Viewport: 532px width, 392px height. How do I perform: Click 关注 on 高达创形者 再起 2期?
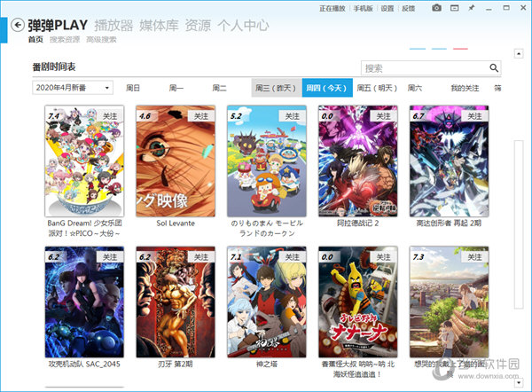(x=475, y=116)
